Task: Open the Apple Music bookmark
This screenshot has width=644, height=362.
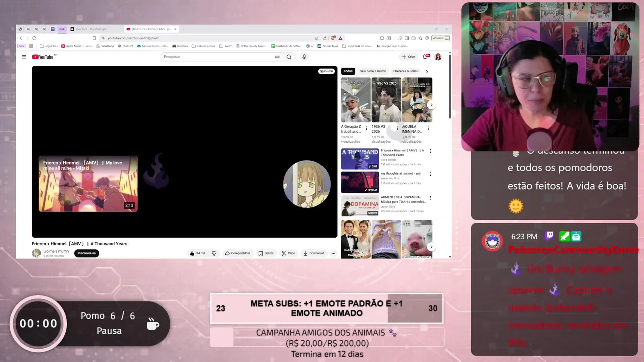Action: pos(77,46)
